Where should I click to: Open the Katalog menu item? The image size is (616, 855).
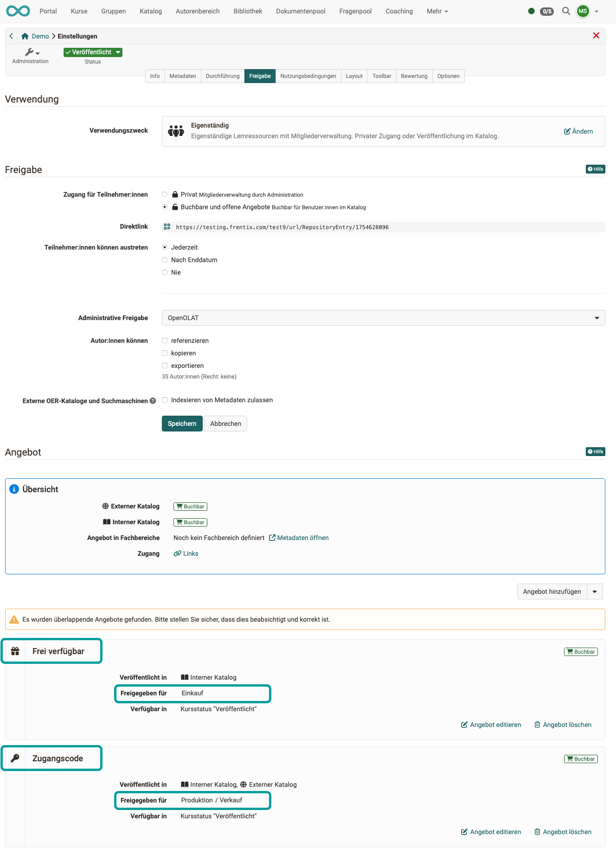click(151, 11)
